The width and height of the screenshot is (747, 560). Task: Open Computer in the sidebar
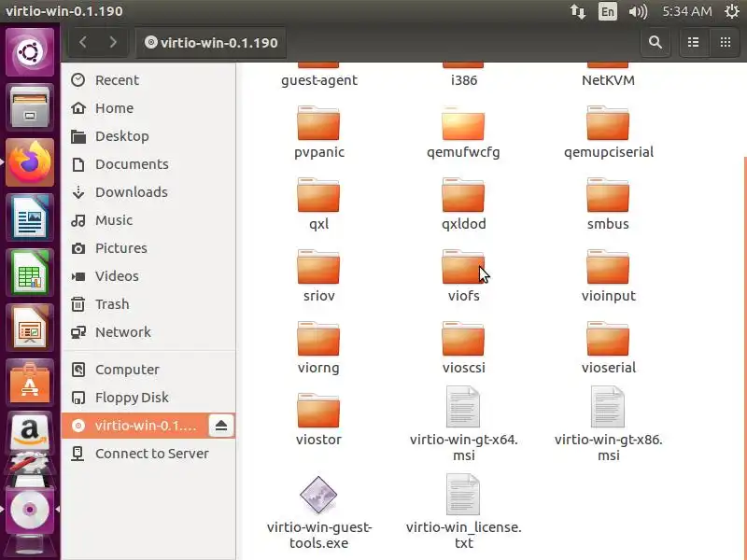tap(148, 370)
